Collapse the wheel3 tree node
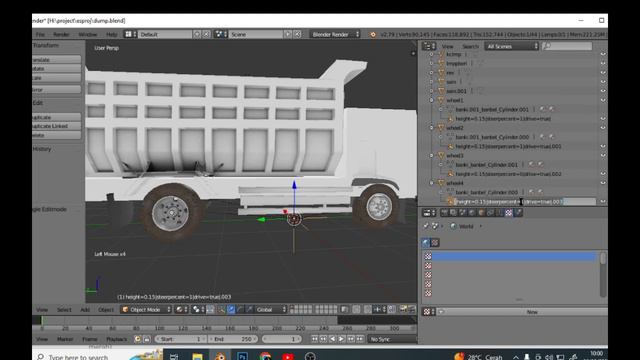The image size is (640, 360). pos(432,156)
